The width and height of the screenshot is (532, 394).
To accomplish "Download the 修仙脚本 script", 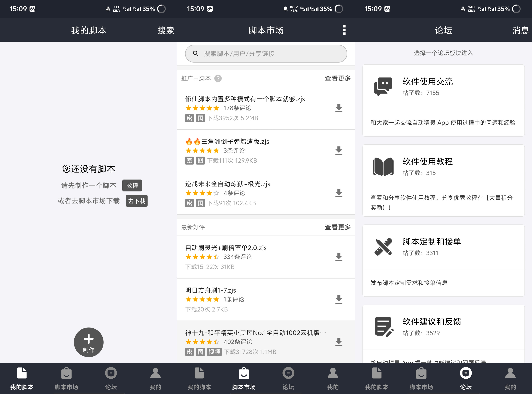I will (x=339, y=108).
